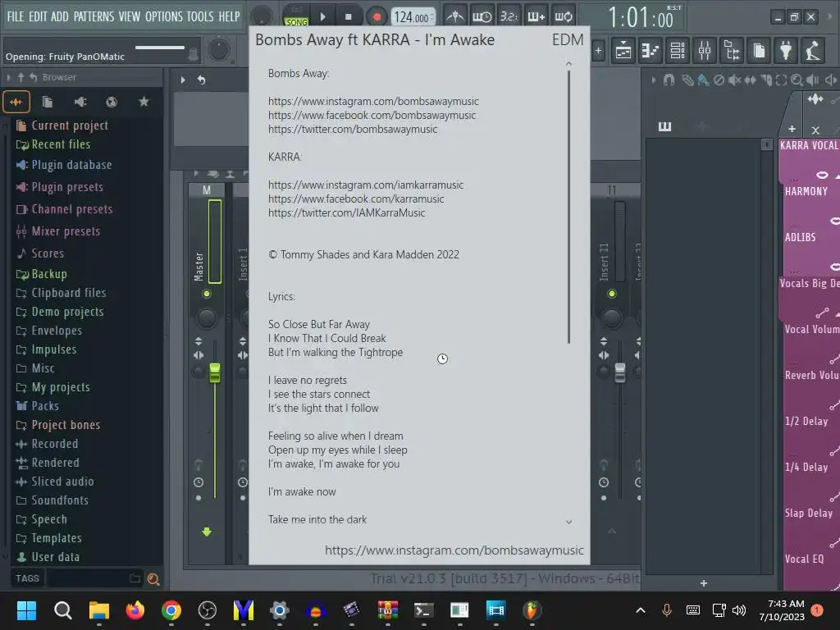
Task: Toggle the loop recording button
Action: 563,16
